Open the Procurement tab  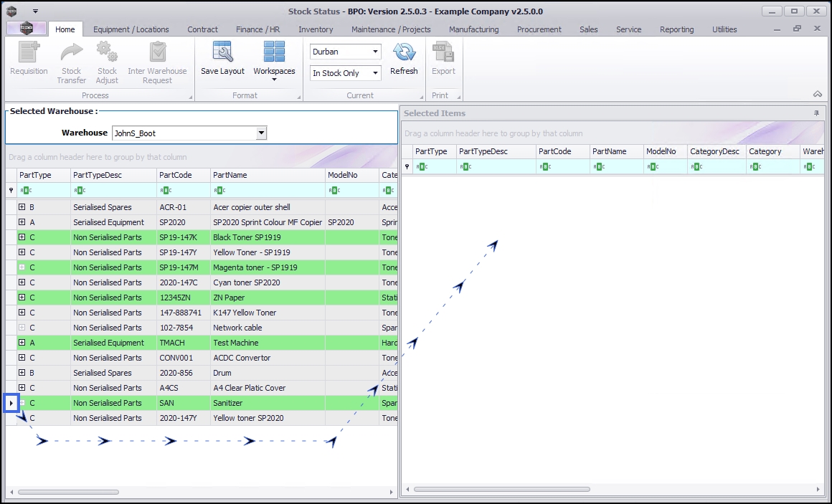(539, 29)
